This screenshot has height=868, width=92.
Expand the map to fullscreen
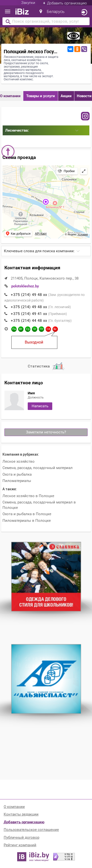tap(84, 171)
